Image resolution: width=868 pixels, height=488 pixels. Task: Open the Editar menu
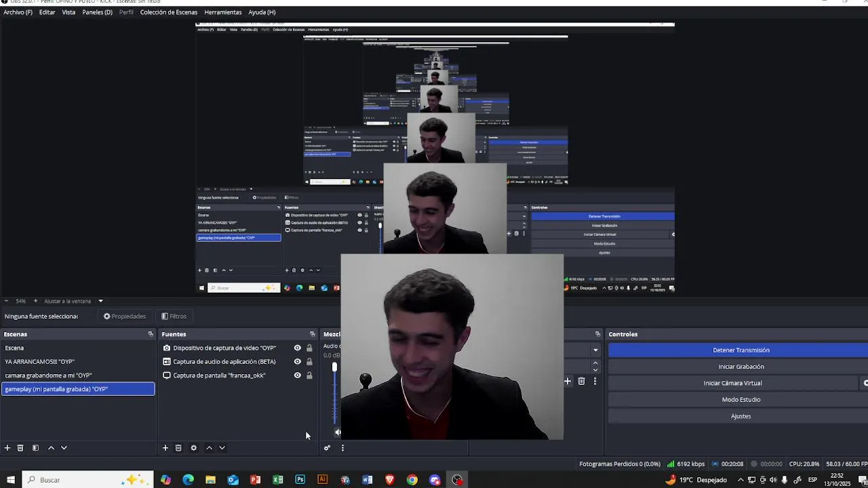click(x=47, y=12)
